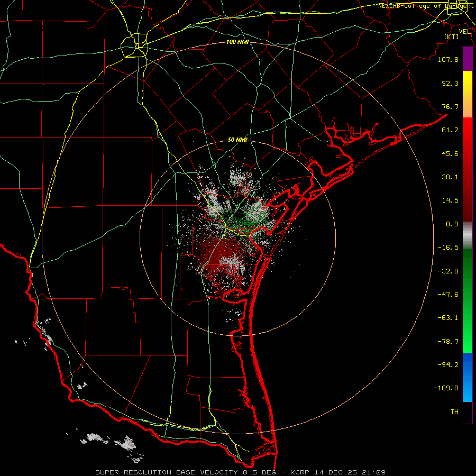Select the 45.6 scale value
Viewport: 476px width, 476px height.
[x=450, y=153]
